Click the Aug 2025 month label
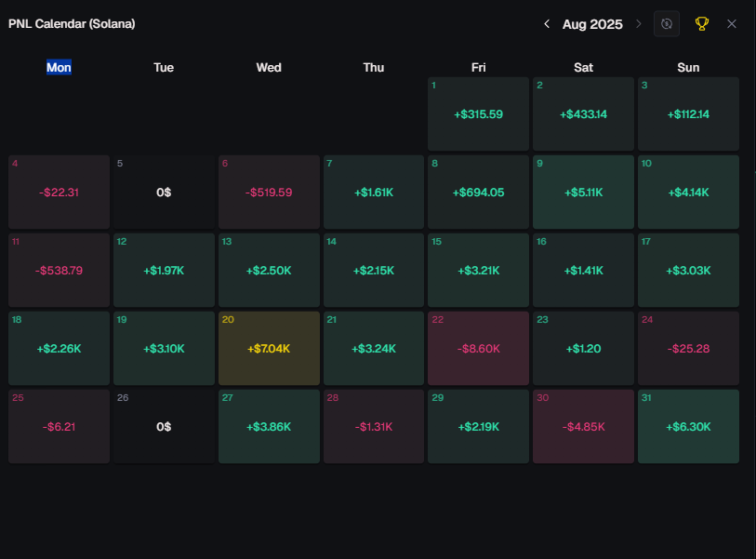 coord(592,24)
